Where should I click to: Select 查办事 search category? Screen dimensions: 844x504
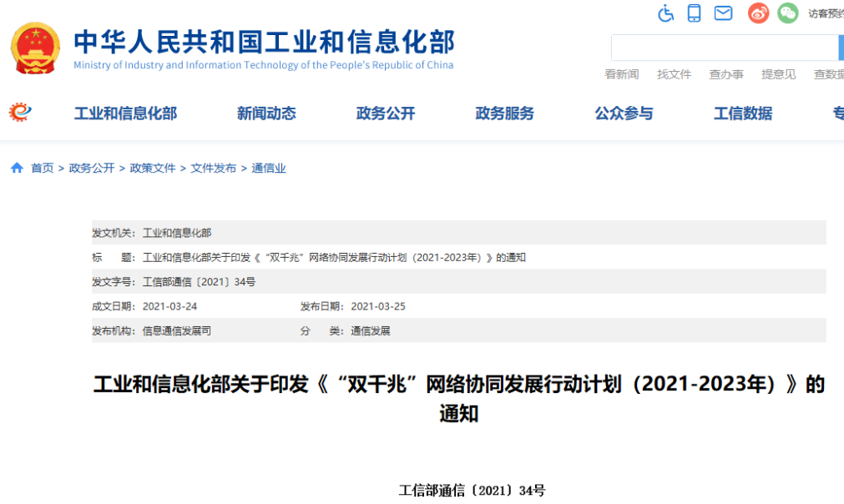coord(726,74)
